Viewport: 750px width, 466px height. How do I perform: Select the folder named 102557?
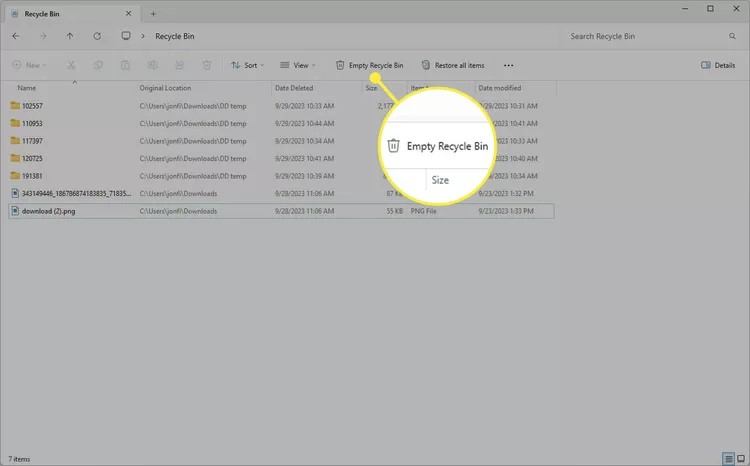[x=32, y=106]
